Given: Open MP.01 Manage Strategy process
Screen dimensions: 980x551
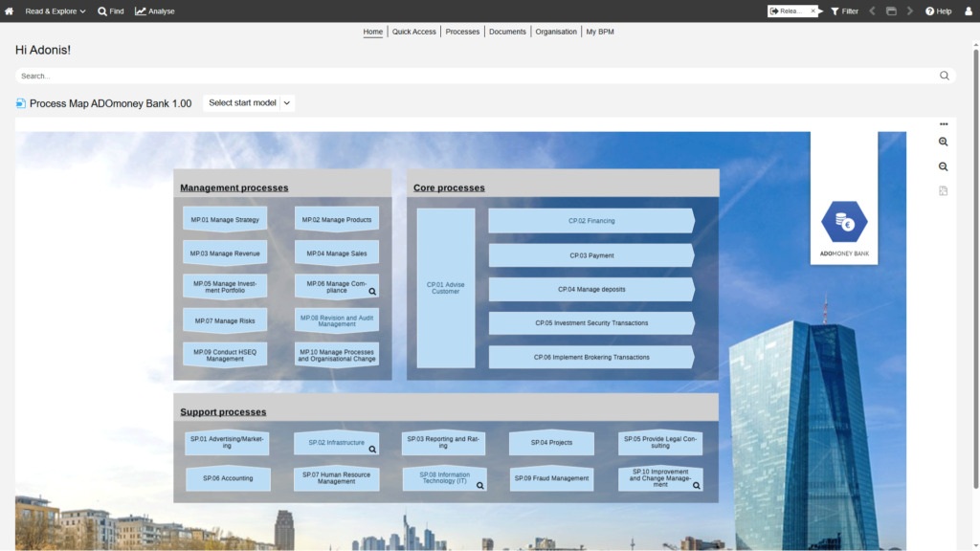Looking at the screenshot, I should pyautogui.click(x=225, y=220).
